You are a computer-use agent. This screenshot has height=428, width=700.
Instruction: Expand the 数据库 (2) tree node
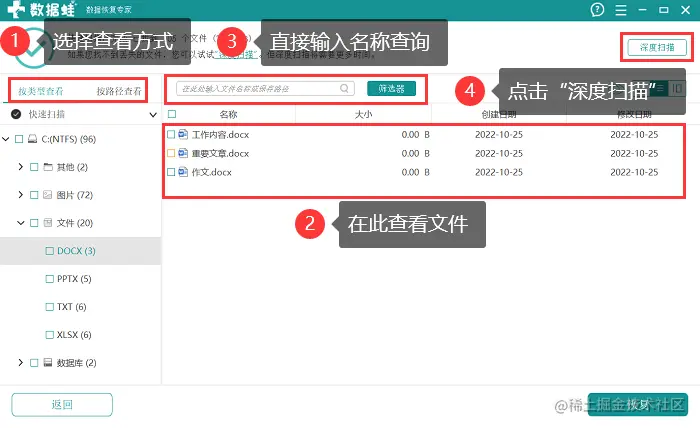pyautogui.click(x=21, y=362)
